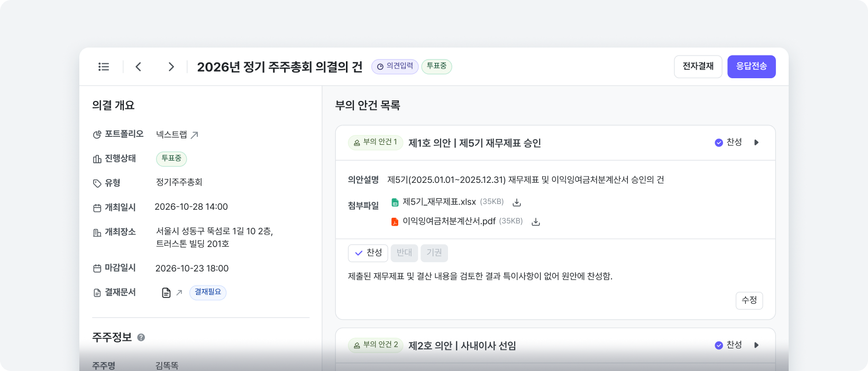Click the pdf file type icon

[395, 222]
